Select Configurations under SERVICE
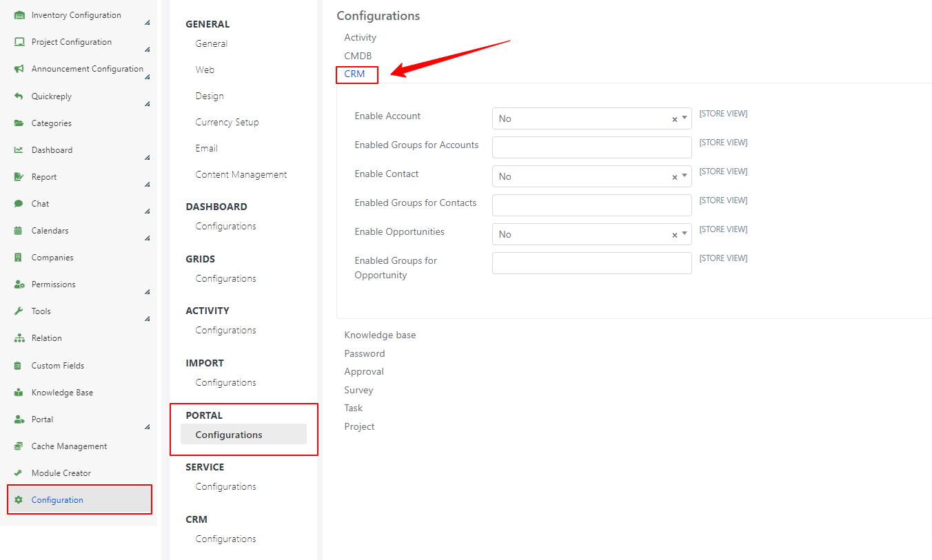The width and height of the screenshot is (932, 560). [225, 487]
